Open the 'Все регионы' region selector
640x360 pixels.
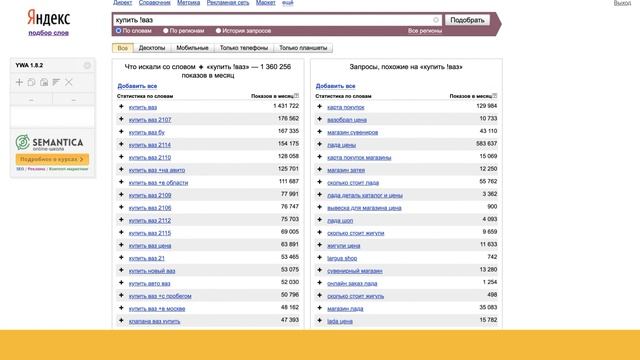tap(424, 31)
